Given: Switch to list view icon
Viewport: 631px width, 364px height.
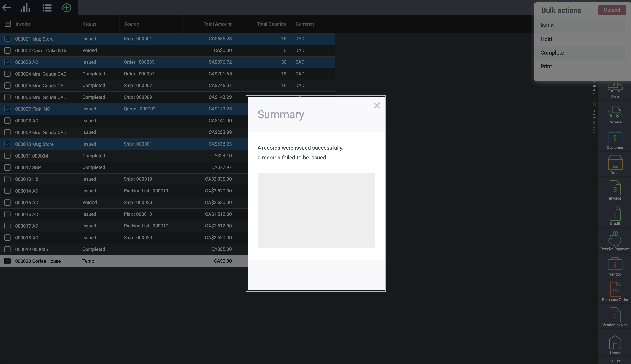Looking at the screenshot, I should tap(47, 8).
